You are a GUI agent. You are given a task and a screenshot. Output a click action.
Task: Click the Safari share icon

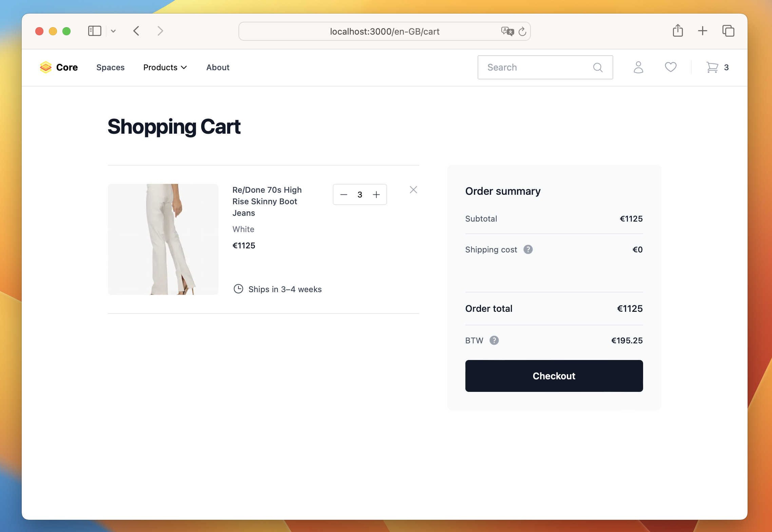[x=678, y=31]
